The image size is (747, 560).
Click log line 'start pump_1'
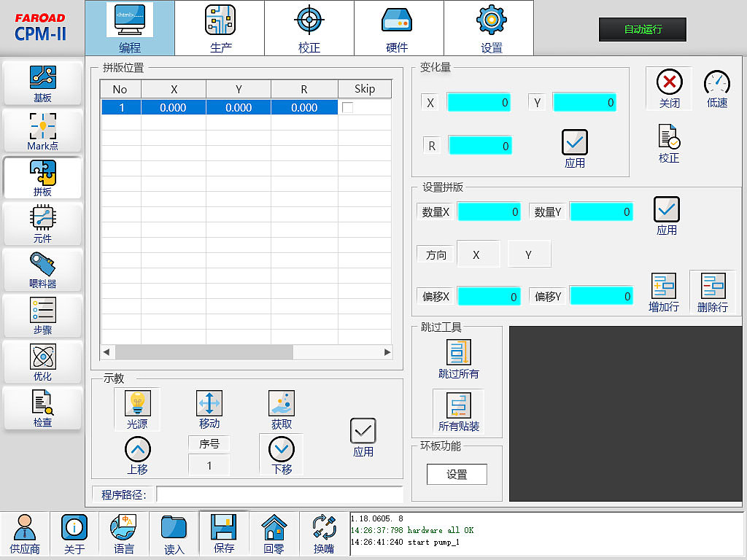(405, 542)
